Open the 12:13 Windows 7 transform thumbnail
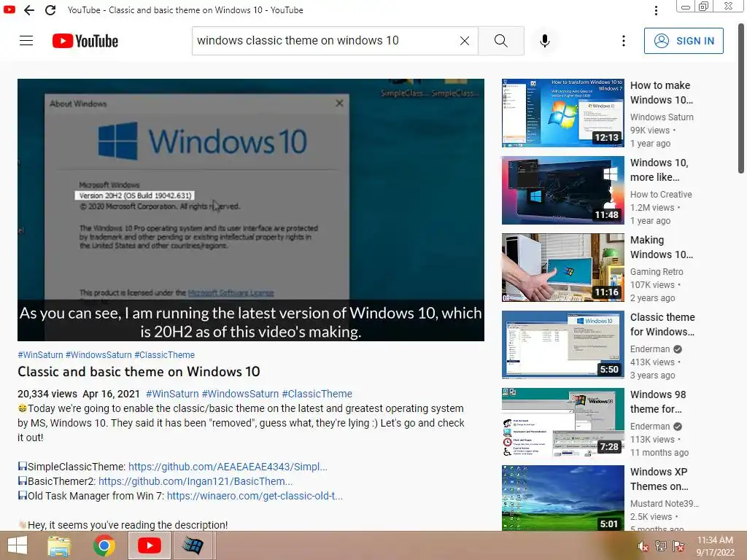 pyautogui.click(x=562, y=113)
